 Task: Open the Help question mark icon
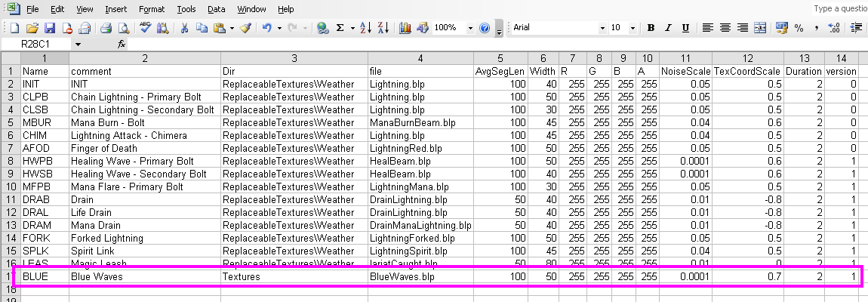[485, 28]
